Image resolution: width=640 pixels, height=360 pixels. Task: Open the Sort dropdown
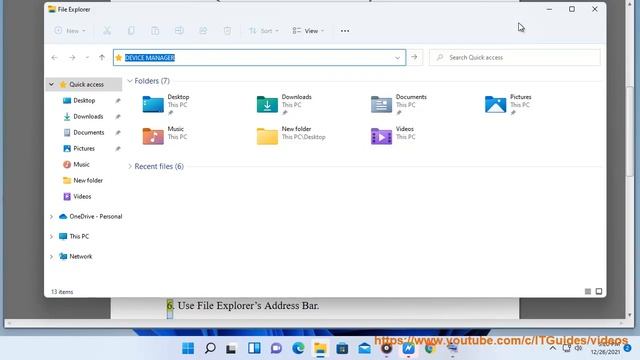[x=264, y=31]
